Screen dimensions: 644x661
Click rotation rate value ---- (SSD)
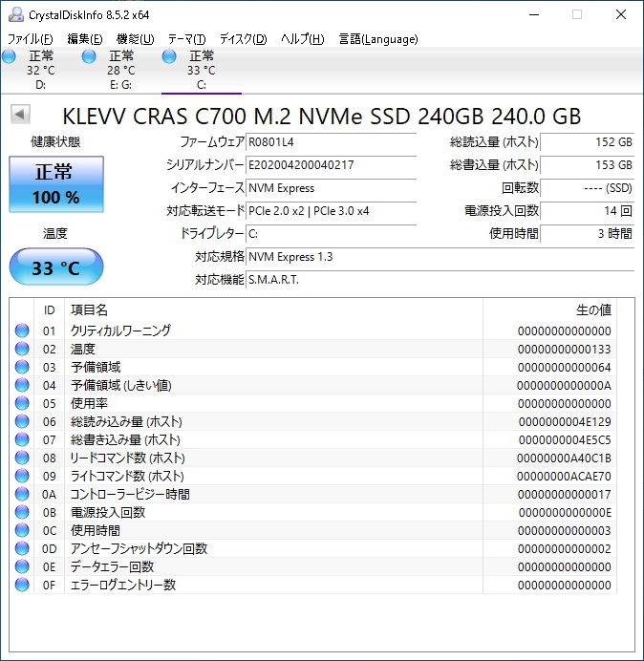(x=588, y=188)
